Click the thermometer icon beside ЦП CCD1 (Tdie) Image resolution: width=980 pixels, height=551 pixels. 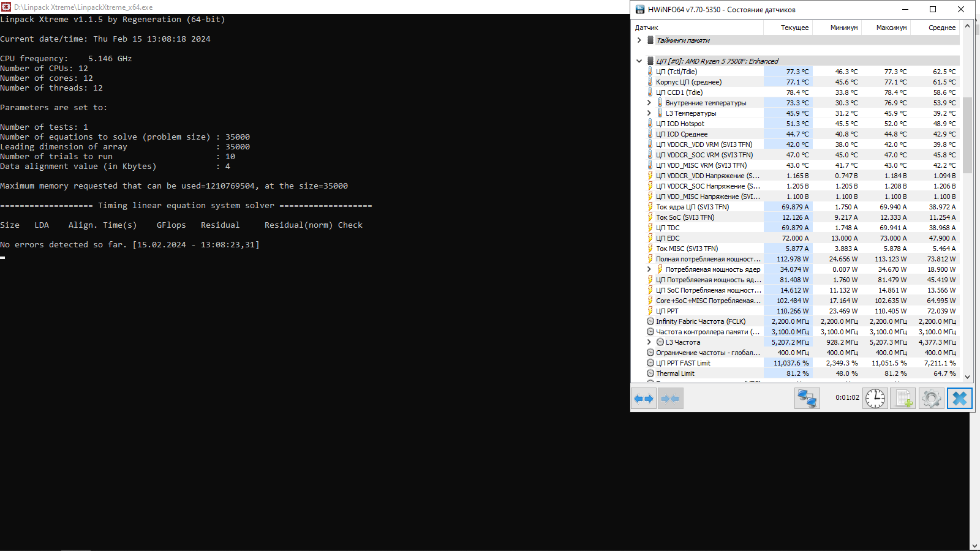pos(650,92)
